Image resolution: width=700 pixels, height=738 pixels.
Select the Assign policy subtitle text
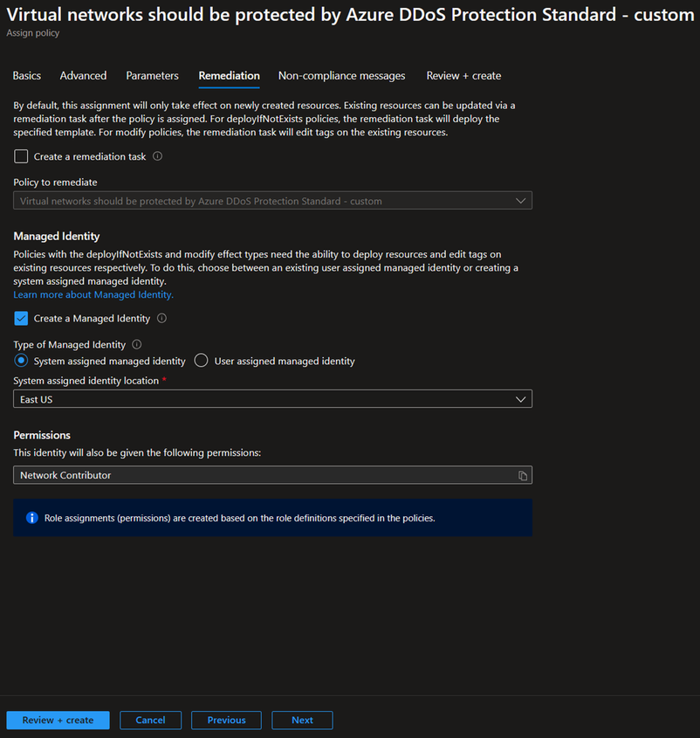point(33,33)
